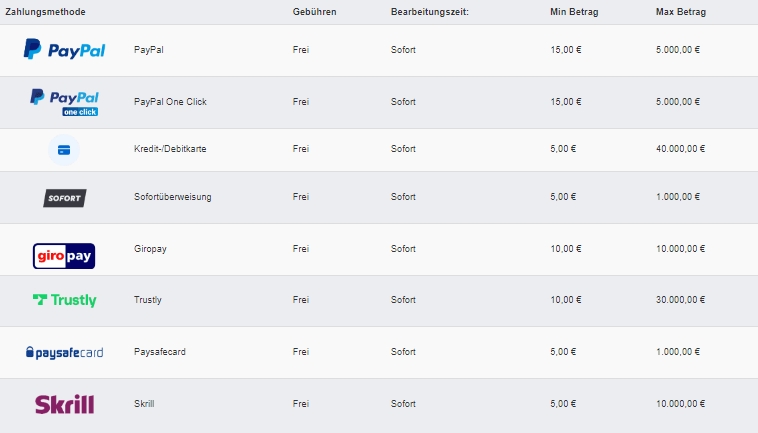
Task: Choose the Sofort logo
Action: [x=65, y=198]
